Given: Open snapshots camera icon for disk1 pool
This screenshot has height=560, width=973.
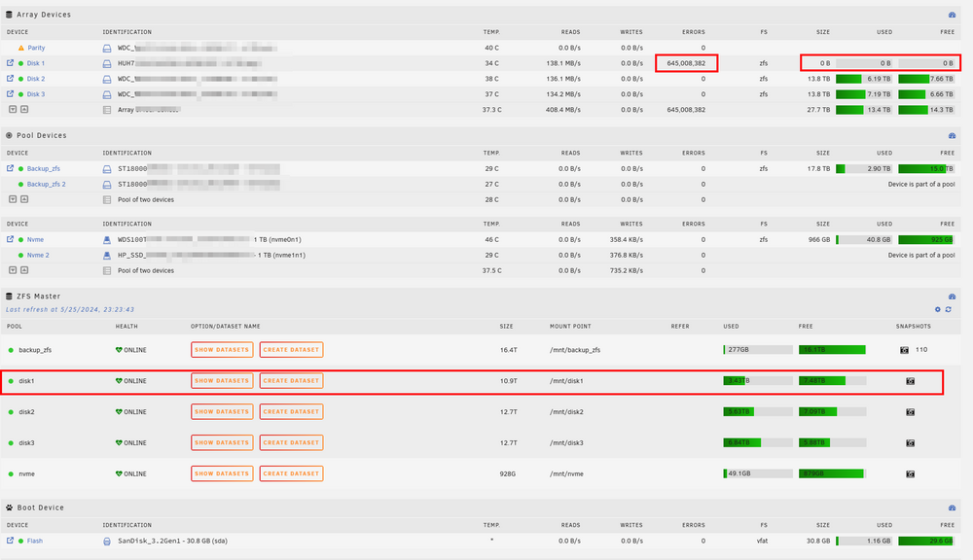Looking at the screenshot, I should tap(911, 381).
